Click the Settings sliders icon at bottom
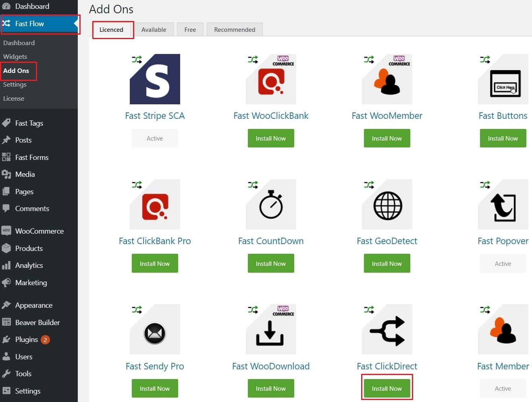 [x=6, y=391]
